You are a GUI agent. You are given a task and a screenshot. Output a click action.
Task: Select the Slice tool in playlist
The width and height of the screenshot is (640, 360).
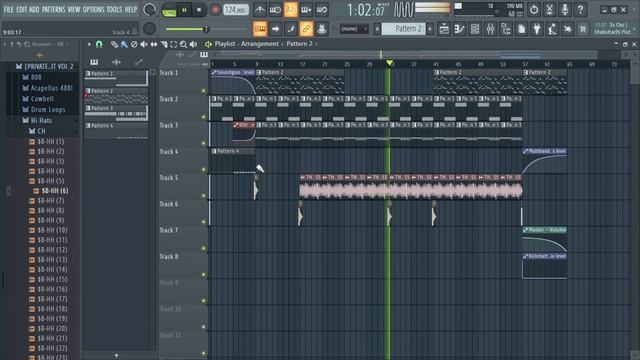[164, 44]
